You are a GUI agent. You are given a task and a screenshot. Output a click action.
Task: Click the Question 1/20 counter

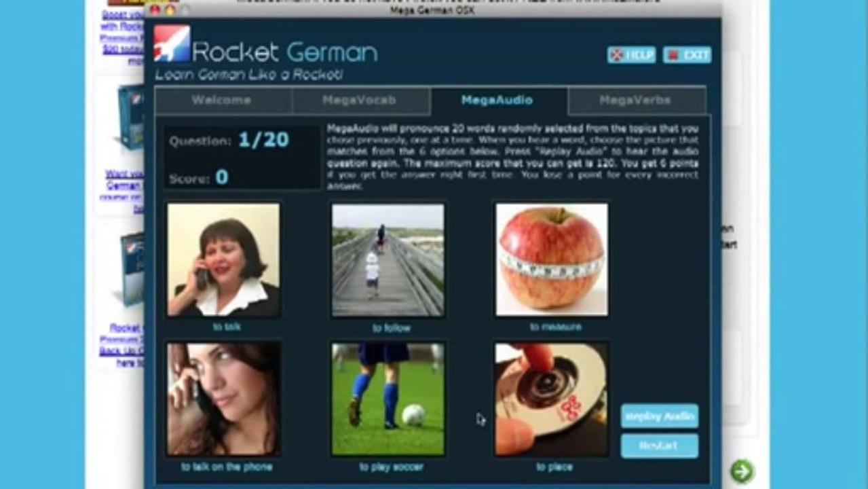(229, 141)
